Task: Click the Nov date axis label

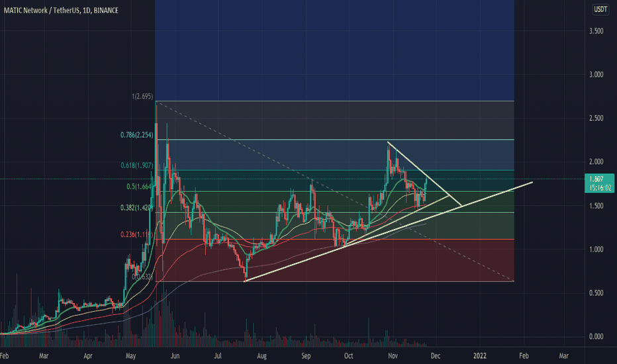Action: [x=393, y=356]
